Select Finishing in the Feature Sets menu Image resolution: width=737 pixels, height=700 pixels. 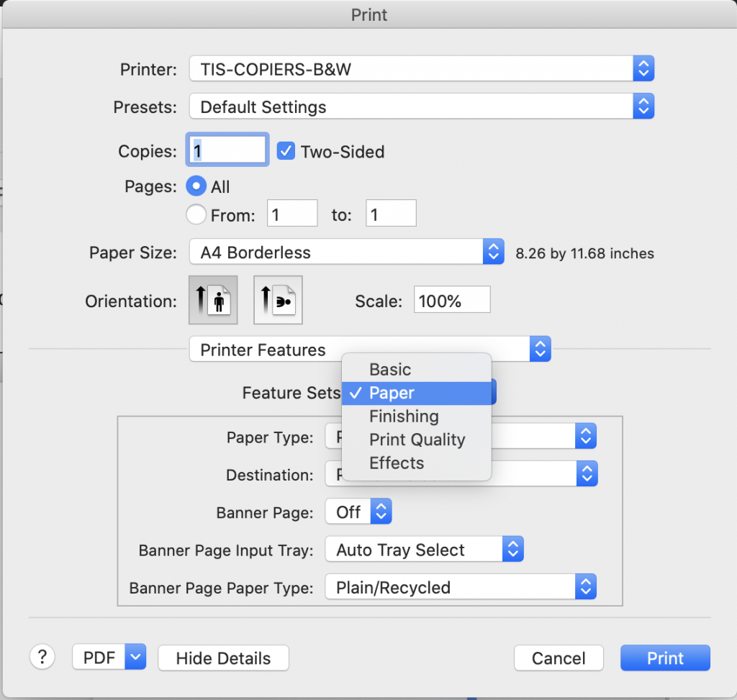(x=404, y=416)
